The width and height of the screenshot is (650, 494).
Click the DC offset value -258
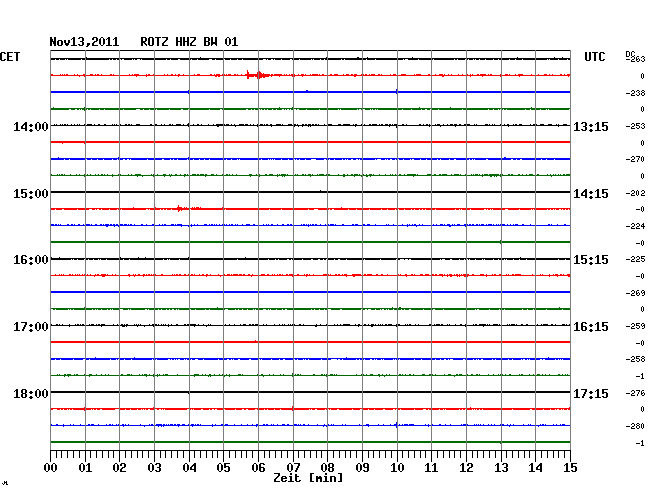tap(635, 359)
